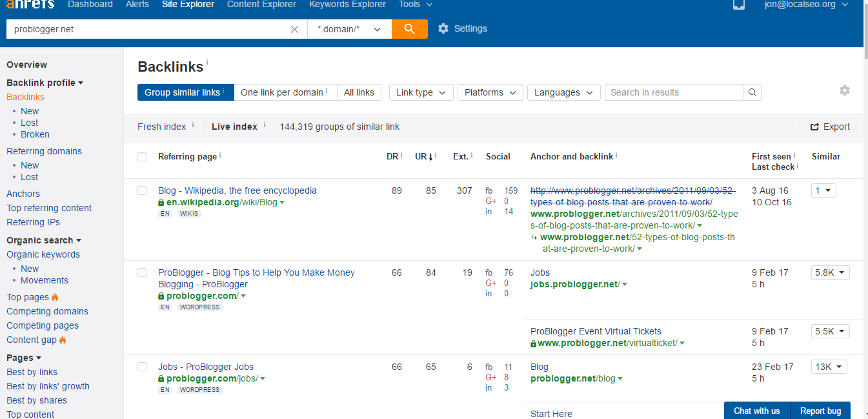Tick the checkbox for the ProBlogger Blog Tips row

[x=142, y=272]
